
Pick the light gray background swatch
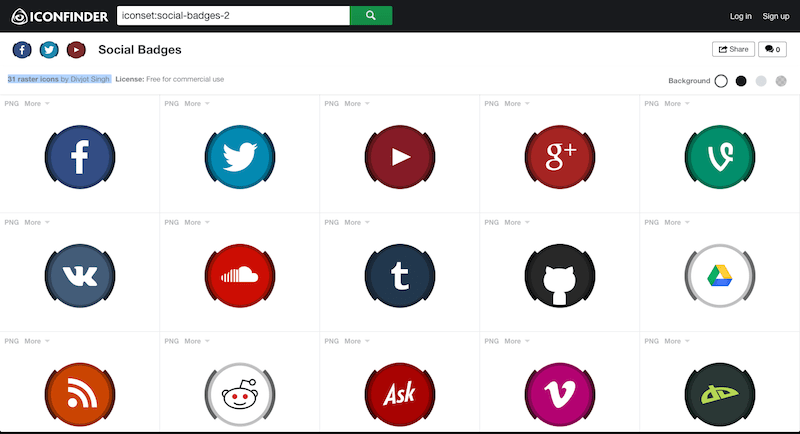tap(761, 81)
